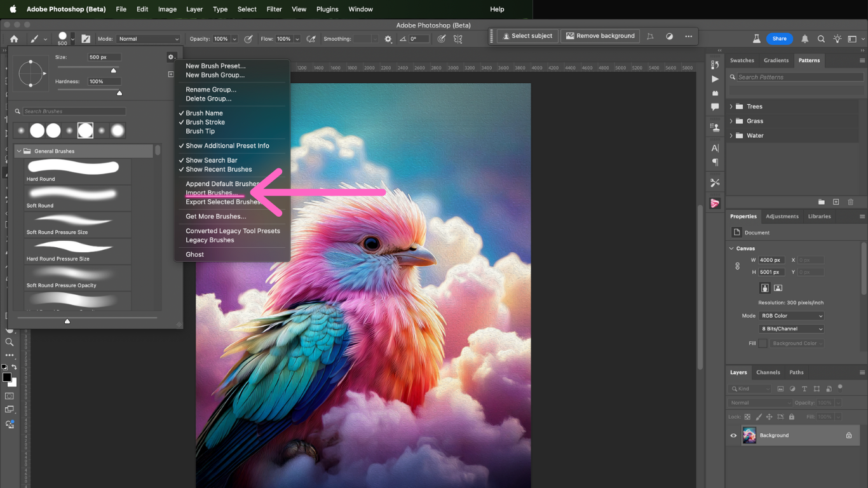Click create new pattern icon
The width and height of the screenshot is (868, 488).
point(836,202)
